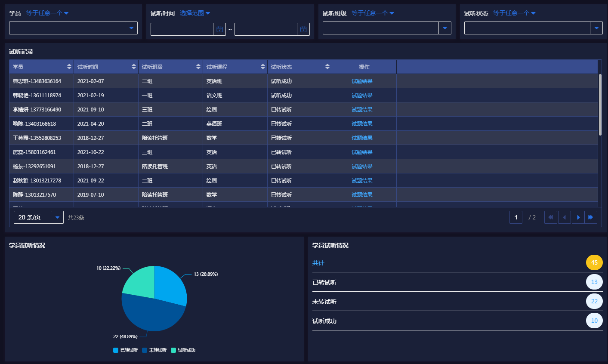Open 试题结果 link for 曹思琪 row

click(x=362, y=81)
